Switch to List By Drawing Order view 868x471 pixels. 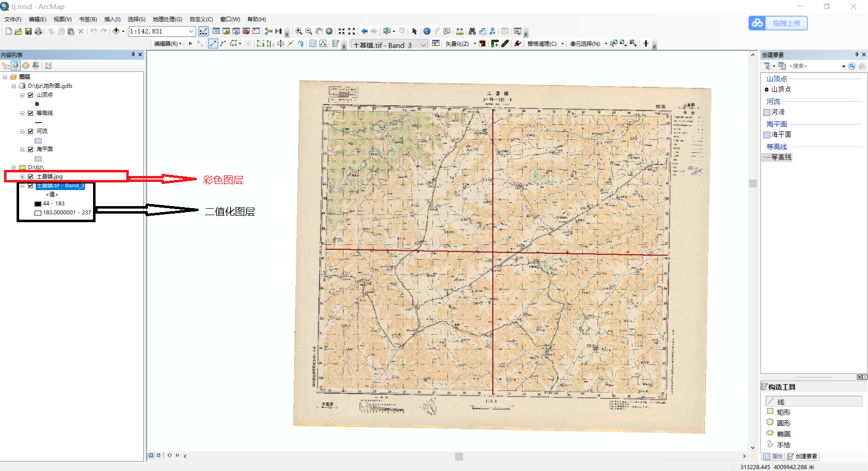(x=6, y=65)
